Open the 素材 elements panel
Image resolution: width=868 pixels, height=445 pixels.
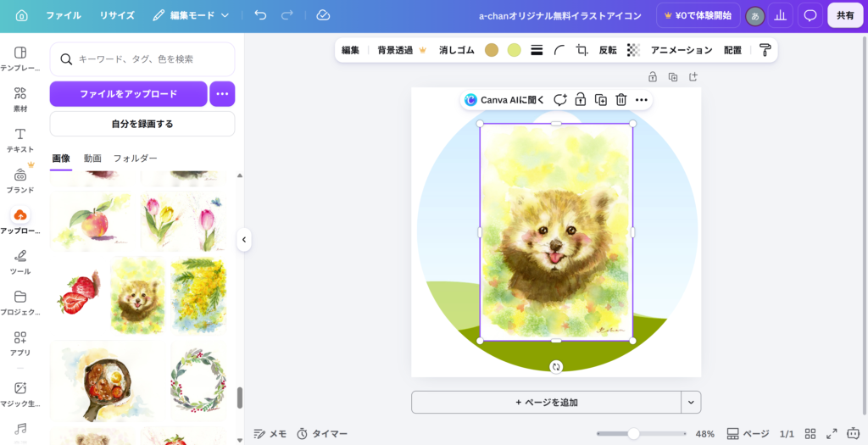20,100
